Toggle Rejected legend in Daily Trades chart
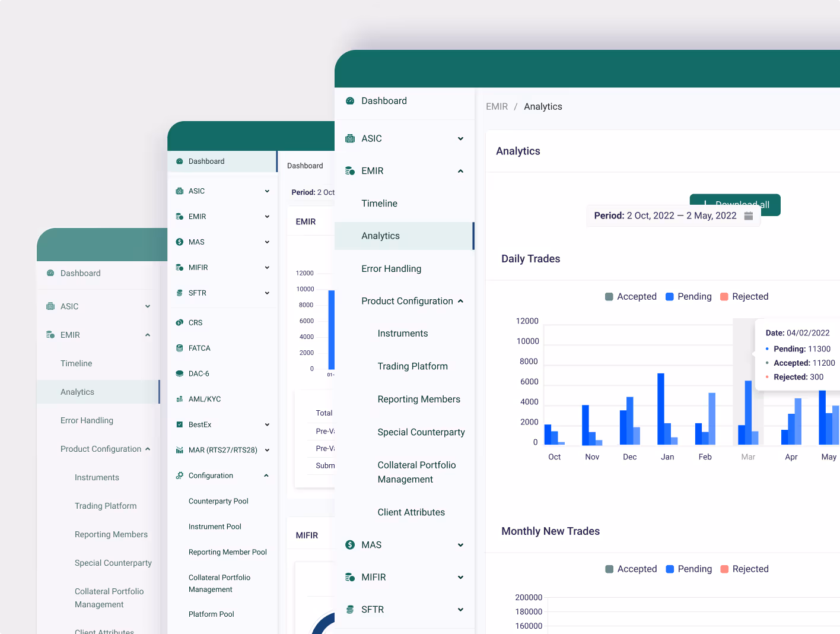840x634 pixels. point(744,297)
